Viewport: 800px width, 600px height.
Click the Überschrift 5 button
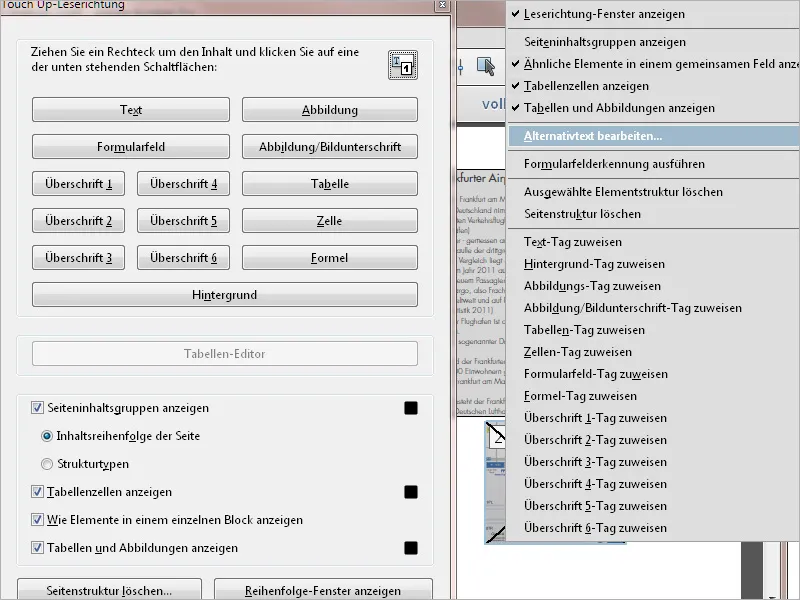(183, 221)
